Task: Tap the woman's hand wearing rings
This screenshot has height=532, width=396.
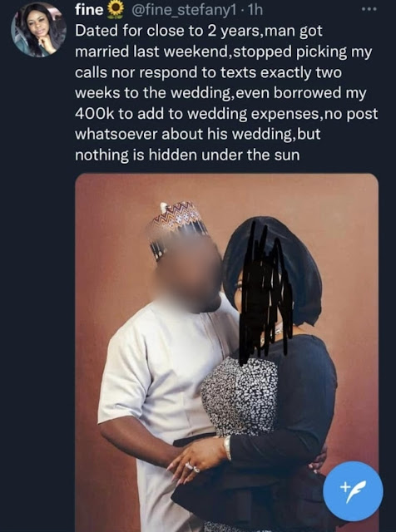Action: pos(197,461)
